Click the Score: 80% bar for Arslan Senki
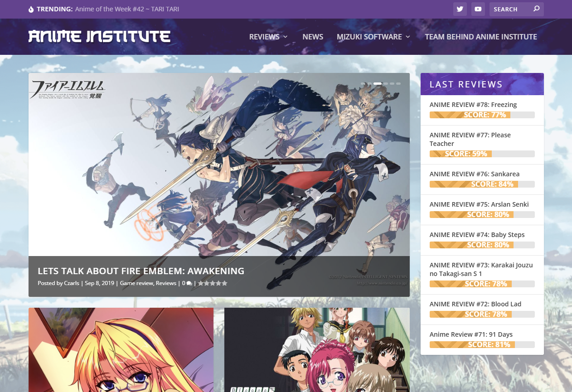 pos(482,215)
